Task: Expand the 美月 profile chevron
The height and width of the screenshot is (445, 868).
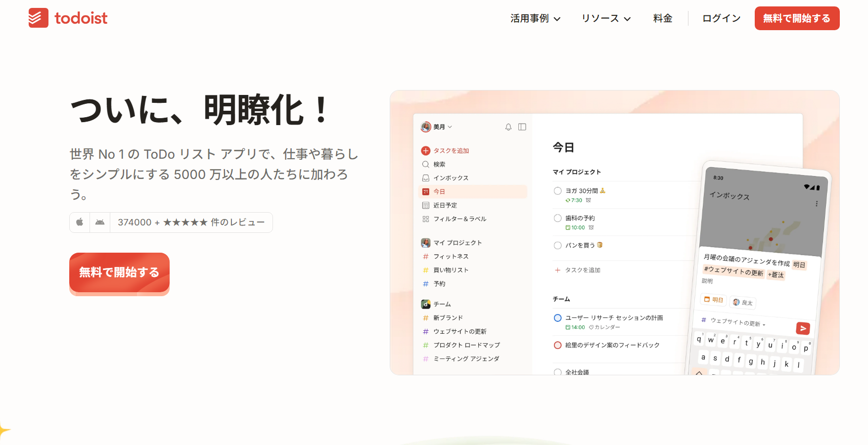Action: coord(450,127)
